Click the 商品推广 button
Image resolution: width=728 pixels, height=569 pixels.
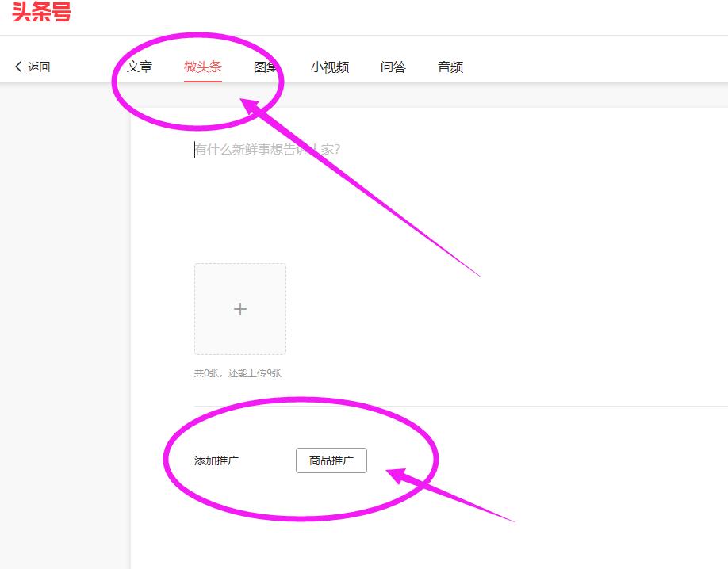coord(331,460)
